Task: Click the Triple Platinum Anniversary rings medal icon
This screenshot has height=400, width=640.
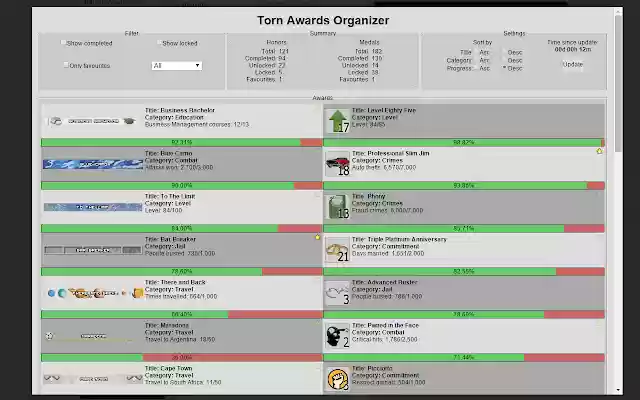Action: tap(338, 250)
